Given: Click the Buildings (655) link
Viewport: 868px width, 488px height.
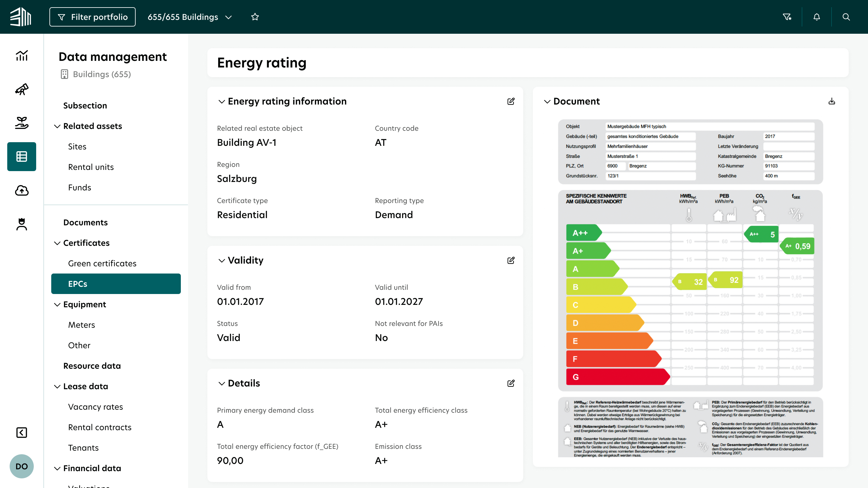Looking at the screenshot, I should click(x=102, y=74).
